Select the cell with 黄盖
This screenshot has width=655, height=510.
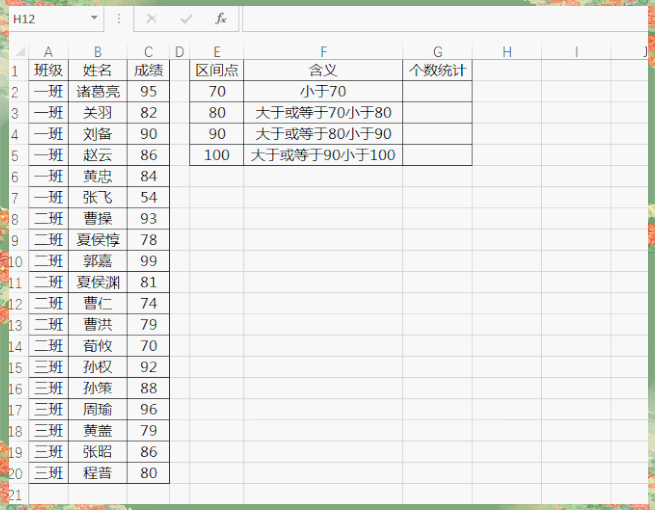98,431
